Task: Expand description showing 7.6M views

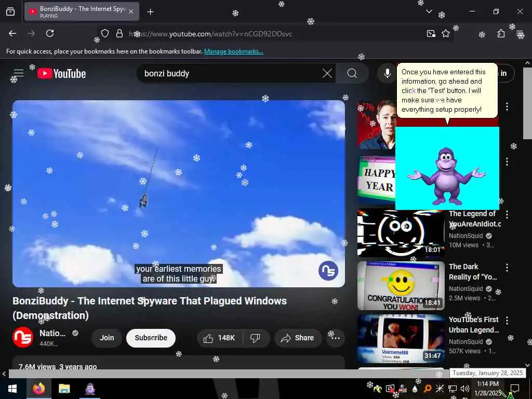Action: tap(179, 363)
